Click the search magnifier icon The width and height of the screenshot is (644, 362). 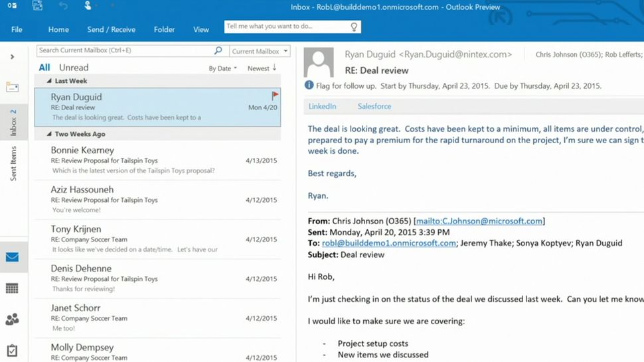(x=218, y=50)
